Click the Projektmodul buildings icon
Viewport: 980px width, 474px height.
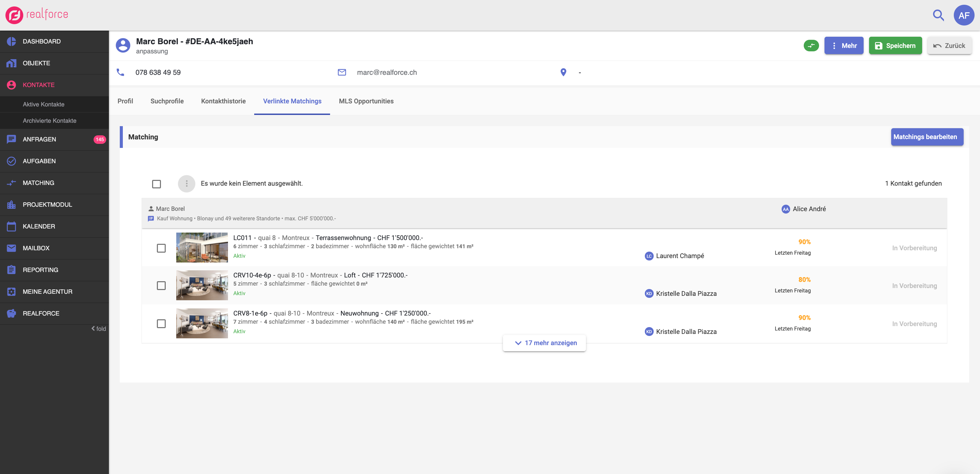(12, 204)
